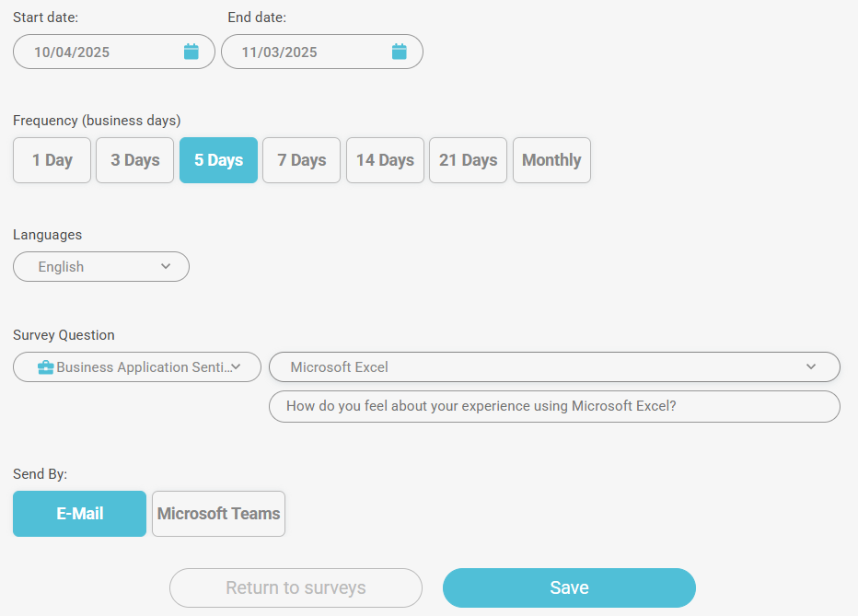The height and width of the screenshot is (616, 858).
Task: Pick the 21 Days frequency option
Action: click(468, 160)
